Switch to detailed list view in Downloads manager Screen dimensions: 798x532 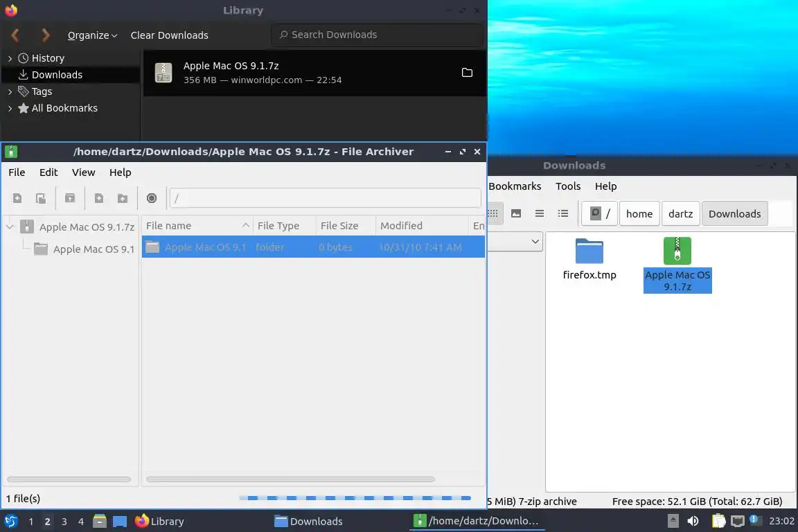[563, 213]
